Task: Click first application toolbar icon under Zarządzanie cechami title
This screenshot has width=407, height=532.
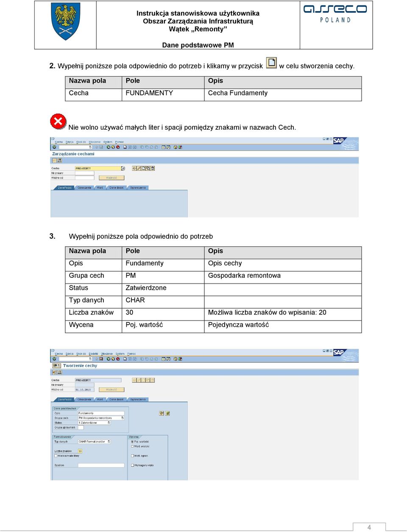Action: [x=54, y=160]
